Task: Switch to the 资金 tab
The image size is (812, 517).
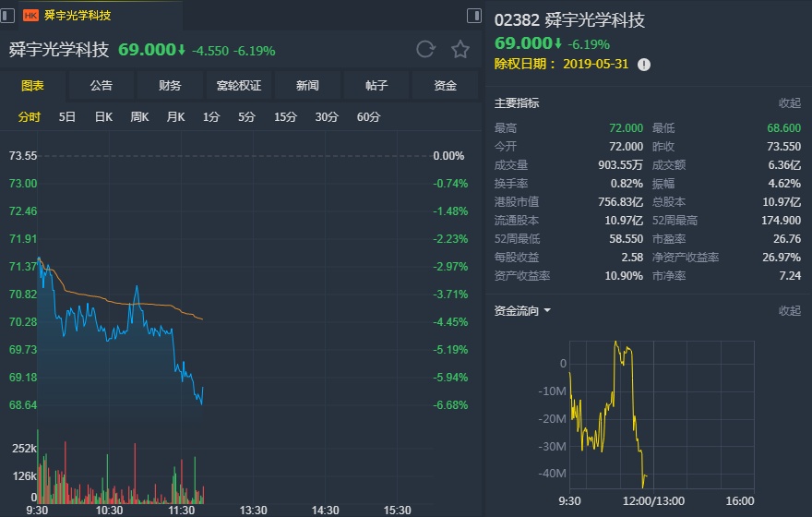Action: coord(446,86)
